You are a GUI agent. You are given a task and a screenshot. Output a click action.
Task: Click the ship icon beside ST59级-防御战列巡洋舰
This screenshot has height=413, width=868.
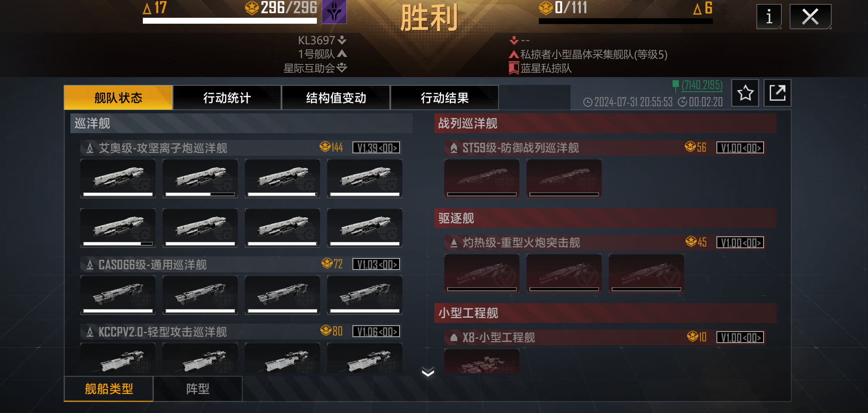[x=454, y=148]
